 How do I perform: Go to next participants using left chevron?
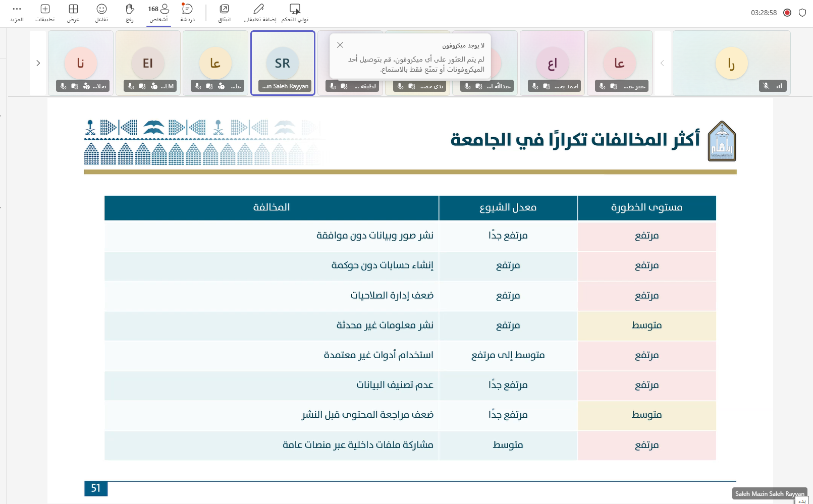(x=38, y=63)
